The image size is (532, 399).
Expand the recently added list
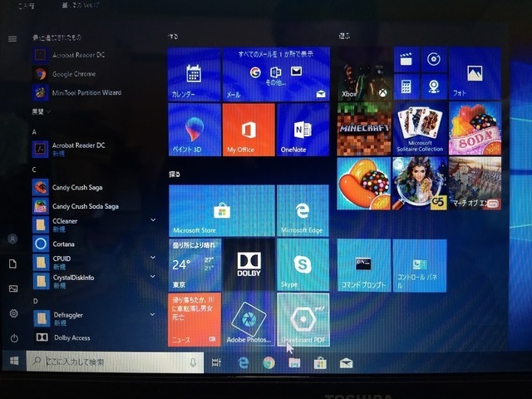(x=41, y=111)
